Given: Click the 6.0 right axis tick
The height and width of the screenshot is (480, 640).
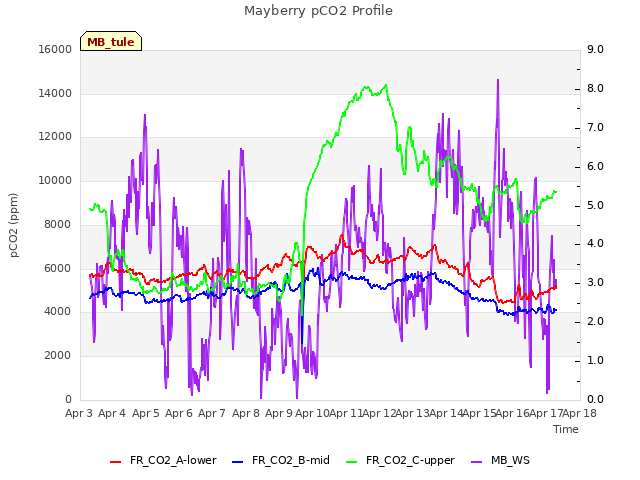Looking at the screenshot, I should pos(595,167).
